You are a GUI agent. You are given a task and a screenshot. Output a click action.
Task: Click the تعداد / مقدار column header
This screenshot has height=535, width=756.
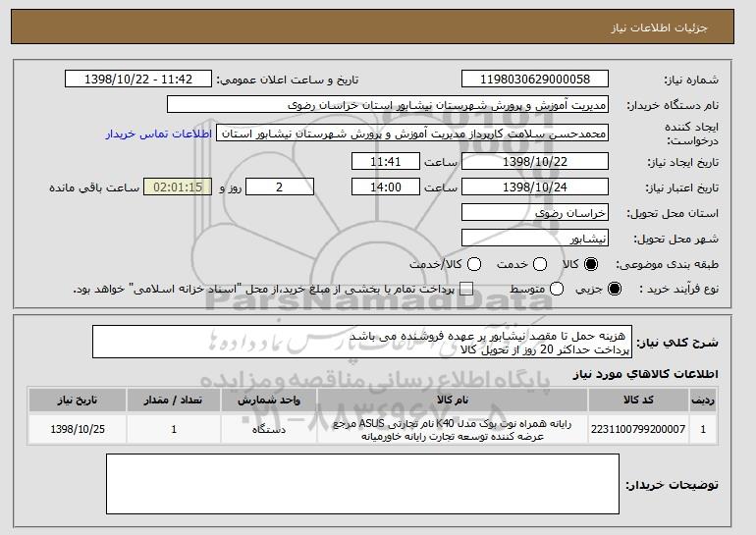pos(174,401)
